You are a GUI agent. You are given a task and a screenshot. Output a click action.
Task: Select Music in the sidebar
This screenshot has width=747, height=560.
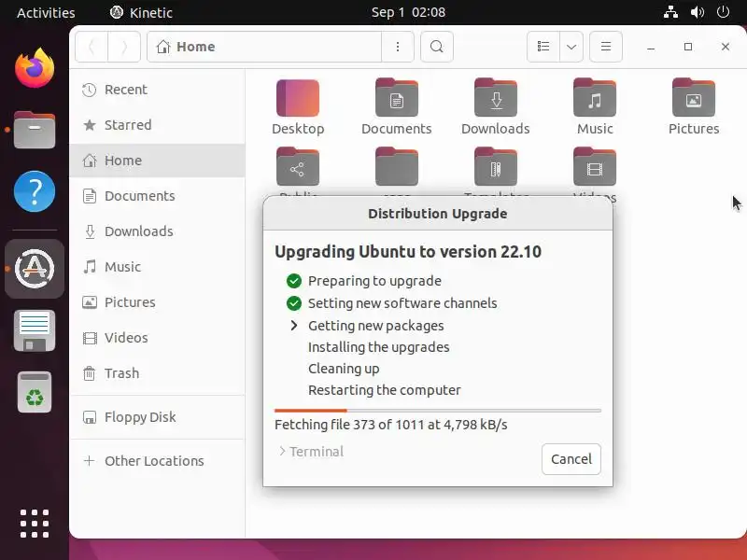click(157, 267)
